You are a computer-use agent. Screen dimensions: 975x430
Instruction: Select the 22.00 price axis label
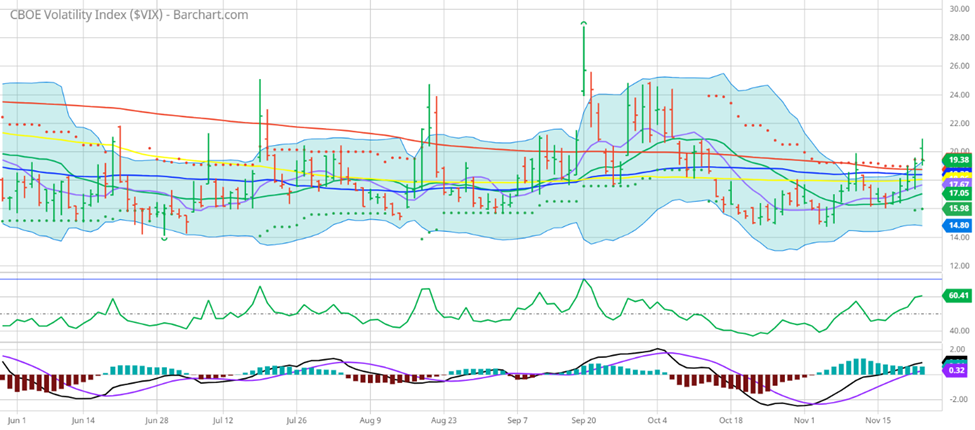(x=958, y=124)
